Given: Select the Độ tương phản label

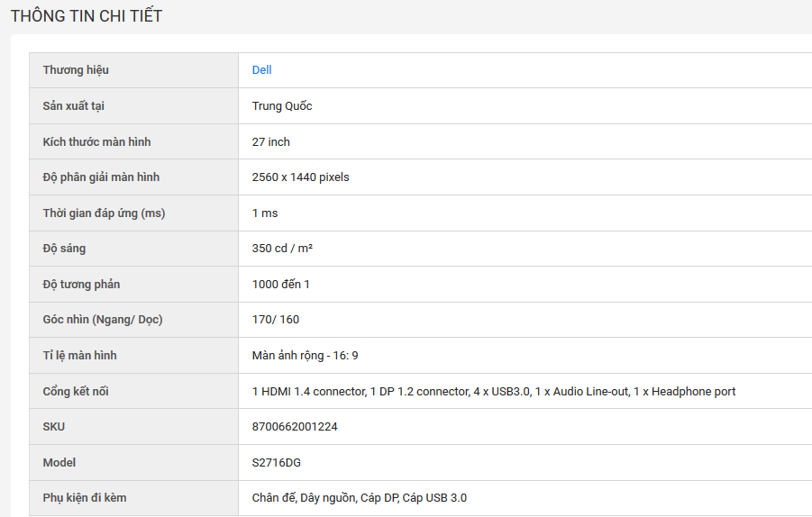Looking at the screenshot, I should [81, 284].
